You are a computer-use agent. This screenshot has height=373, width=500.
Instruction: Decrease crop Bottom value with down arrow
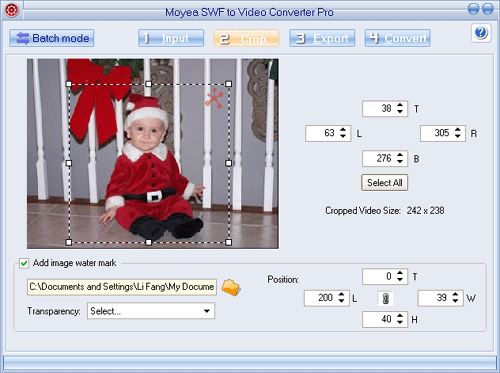400,162
